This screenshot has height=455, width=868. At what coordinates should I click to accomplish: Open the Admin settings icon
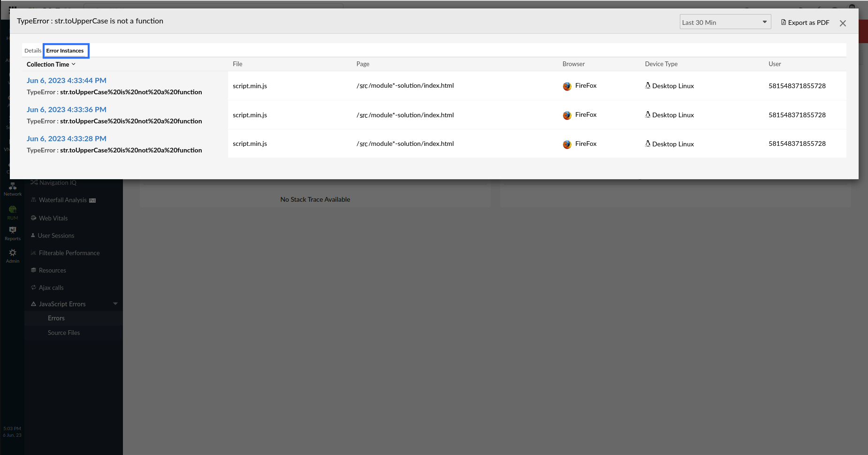(x=12, y=254)
